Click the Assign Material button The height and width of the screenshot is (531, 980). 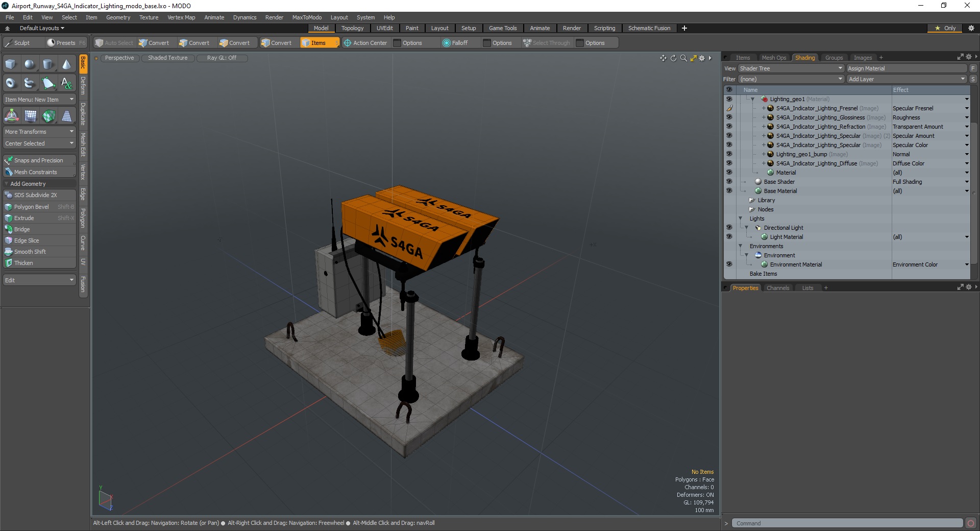[906, 68]
